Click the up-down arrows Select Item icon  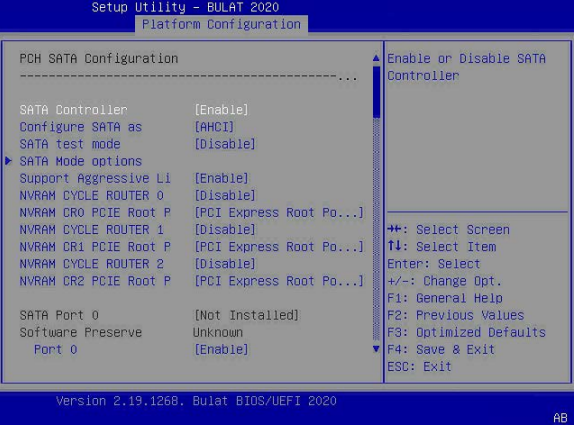395,246
